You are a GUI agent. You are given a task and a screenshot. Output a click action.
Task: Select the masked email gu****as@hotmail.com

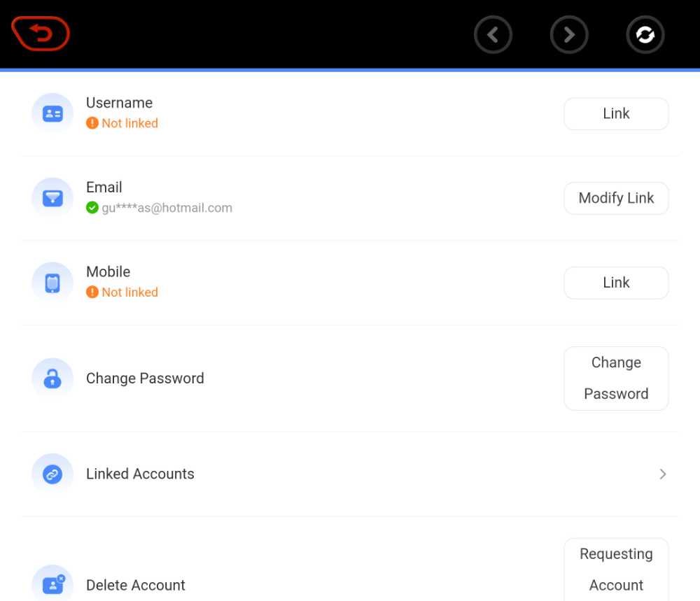(167, 208)
